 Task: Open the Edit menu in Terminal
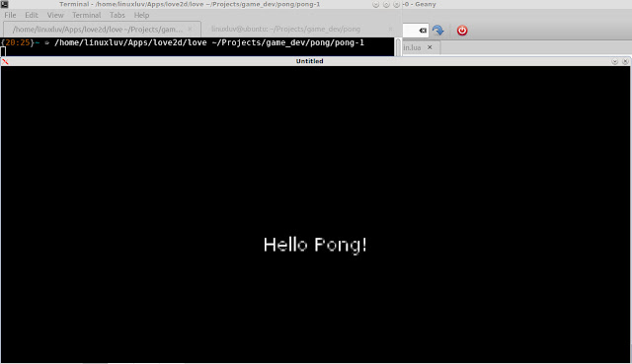[32, 15]
